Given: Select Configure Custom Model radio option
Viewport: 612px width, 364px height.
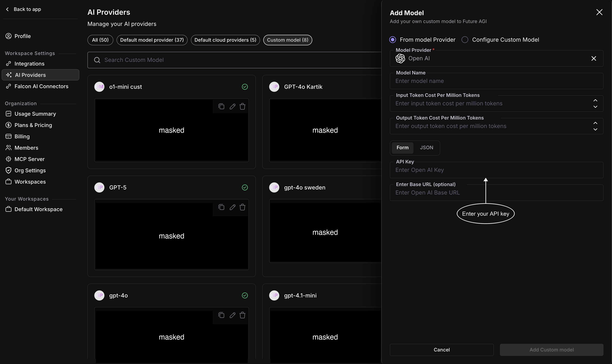Looking at the screenshot, I should (465, 39).
